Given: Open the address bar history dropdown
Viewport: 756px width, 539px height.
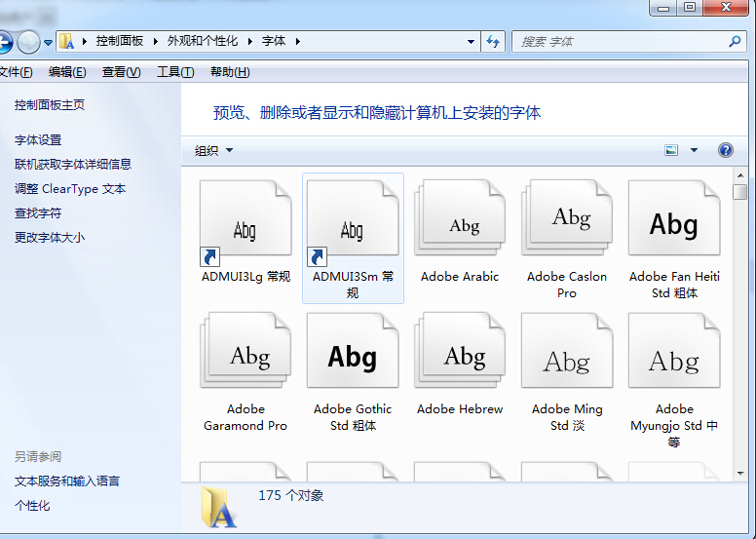Looking at the screenshot, I should 472,42.
